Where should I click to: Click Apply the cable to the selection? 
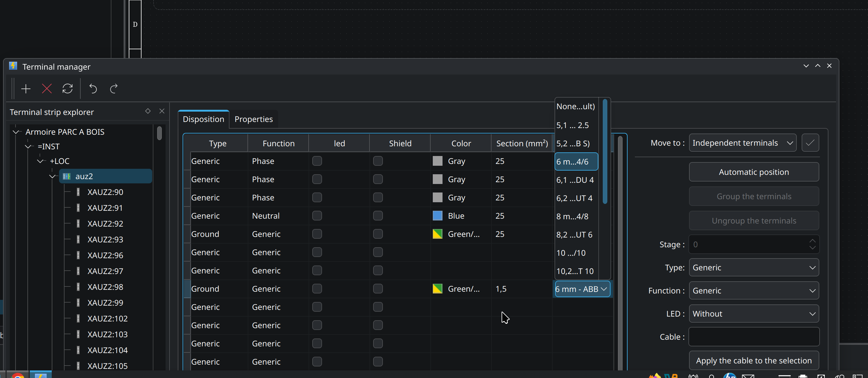(x=754, y=360)
